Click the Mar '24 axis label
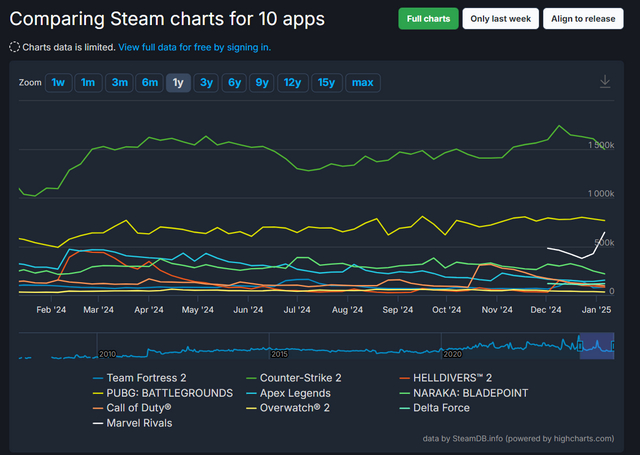 click(x=98, y=310)
